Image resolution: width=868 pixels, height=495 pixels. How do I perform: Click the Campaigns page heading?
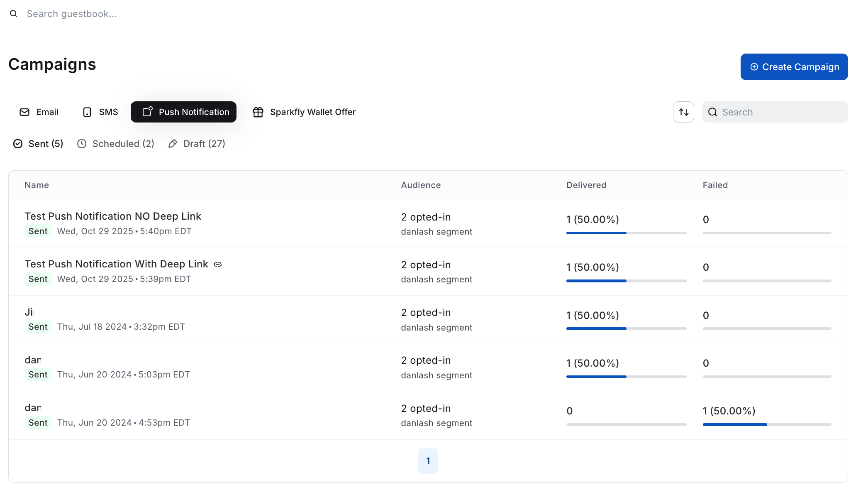(52, 64)
